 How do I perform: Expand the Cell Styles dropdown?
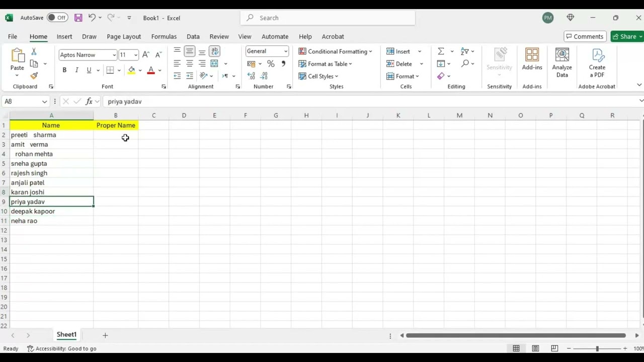[318, 76]
